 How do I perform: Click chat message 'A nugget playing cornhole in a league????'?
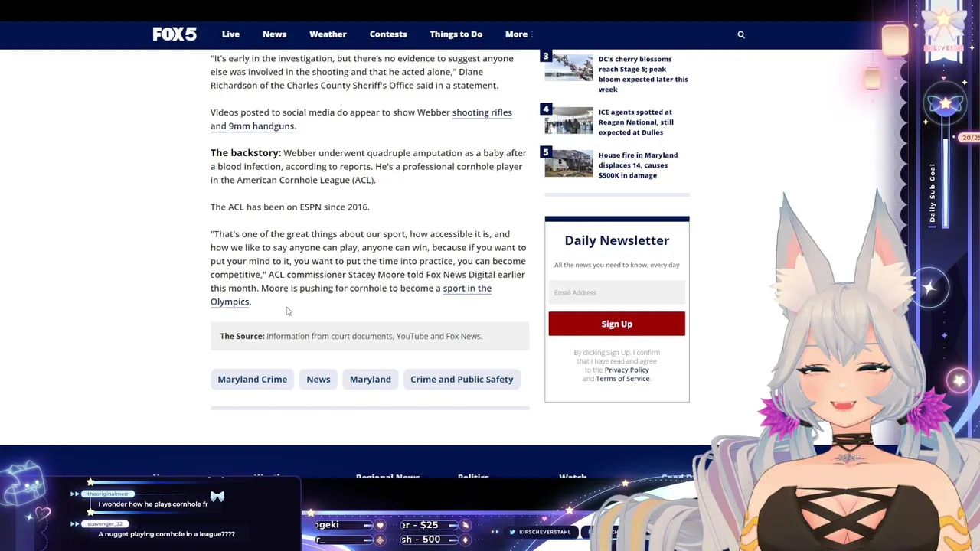click(x=166, y=534)
